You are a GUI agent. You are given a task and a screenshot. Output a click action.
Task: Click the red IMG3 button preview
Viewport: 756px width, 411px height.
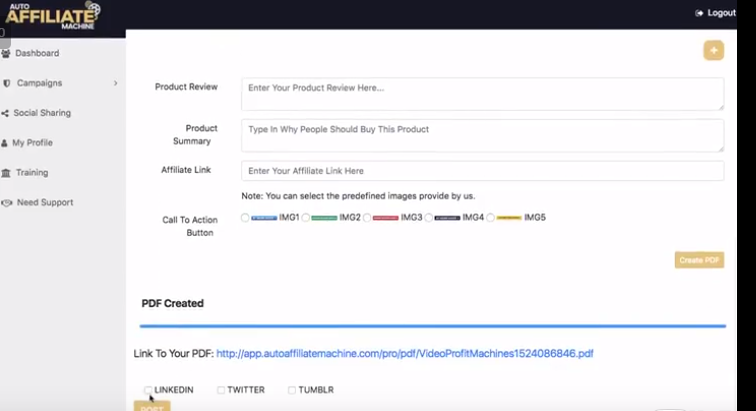386,218
